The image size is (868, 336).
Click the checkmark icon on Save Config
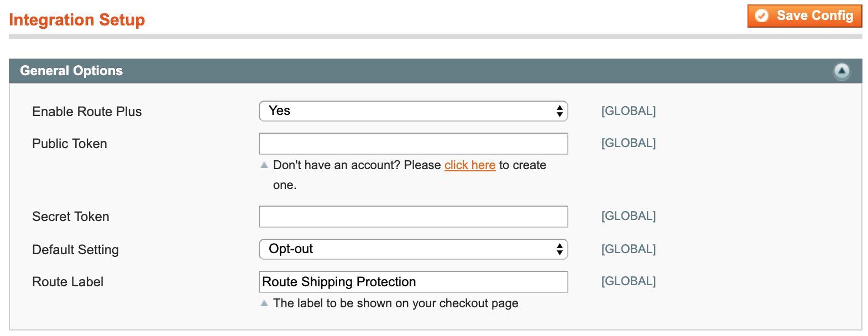point(762,16)
